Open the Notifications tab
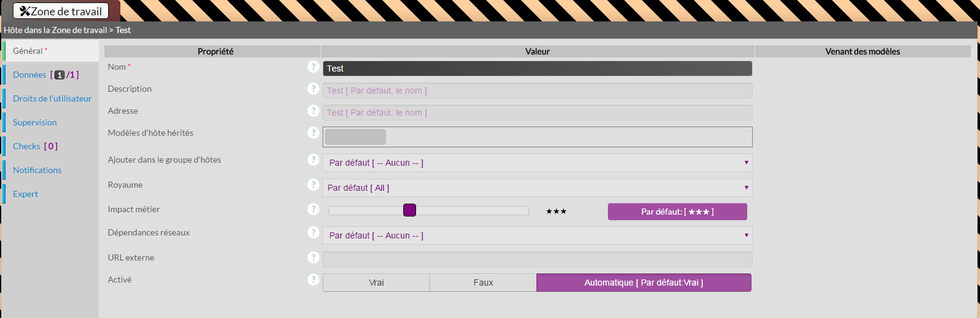The image size is (980, 318). [x=37, y=170]
